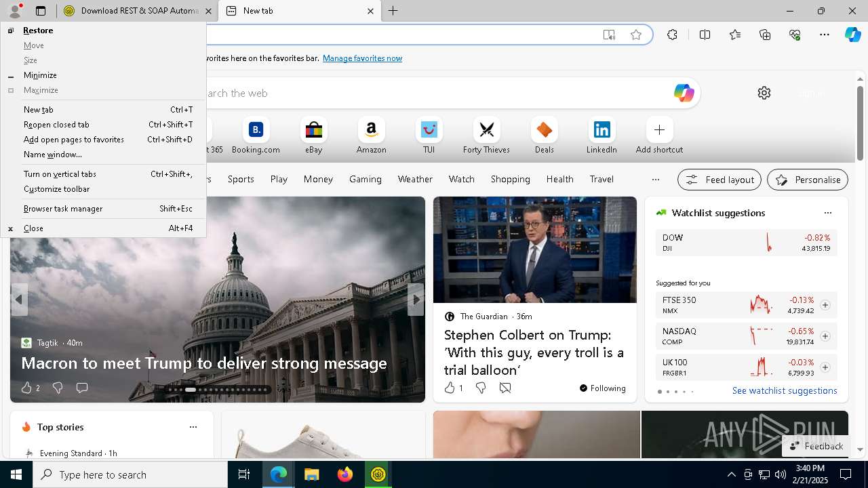Dislike the Macron story thumbs down
Image resolution: width=868 pixels, height=488 pixels.
tap(58, 388)
